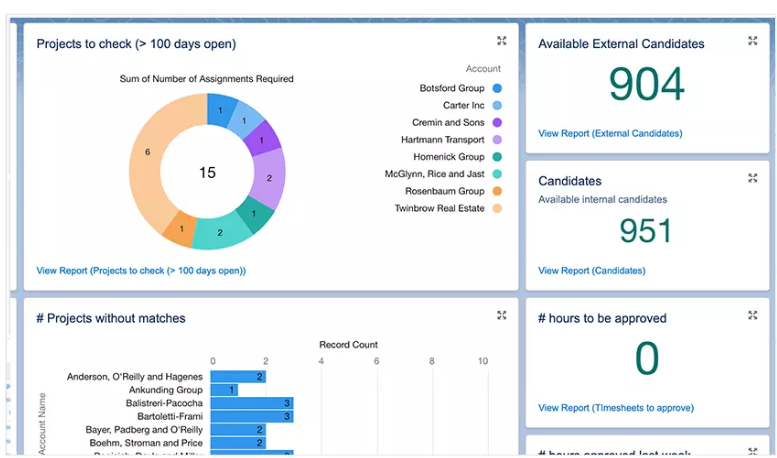Expand the Available External Candidates widget
777x458 pixels.
(x=752, y=41)
